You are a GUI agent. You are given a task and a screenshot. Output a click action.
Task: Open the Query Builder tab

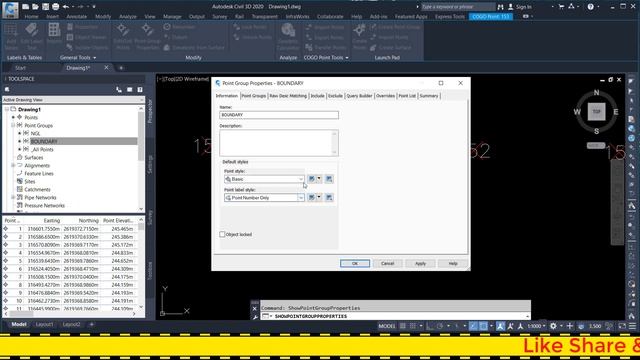click(359, 96)
